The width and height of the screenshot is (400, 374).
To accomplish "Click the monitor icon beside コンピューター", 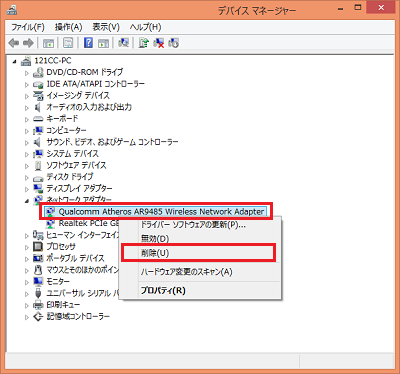I will click(38, 130).
